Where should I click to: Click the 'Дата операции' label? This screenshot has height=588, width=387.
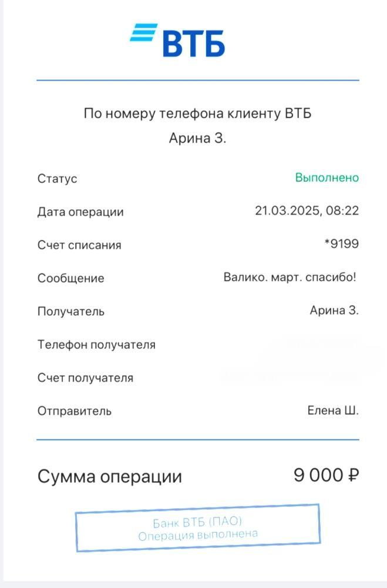pos(80,212)
